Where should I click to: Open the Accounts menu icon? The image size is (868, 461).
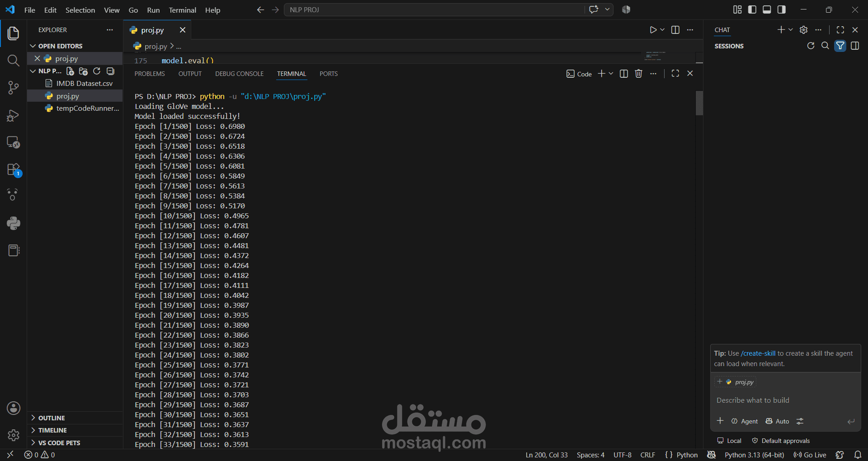pos(14,408)
